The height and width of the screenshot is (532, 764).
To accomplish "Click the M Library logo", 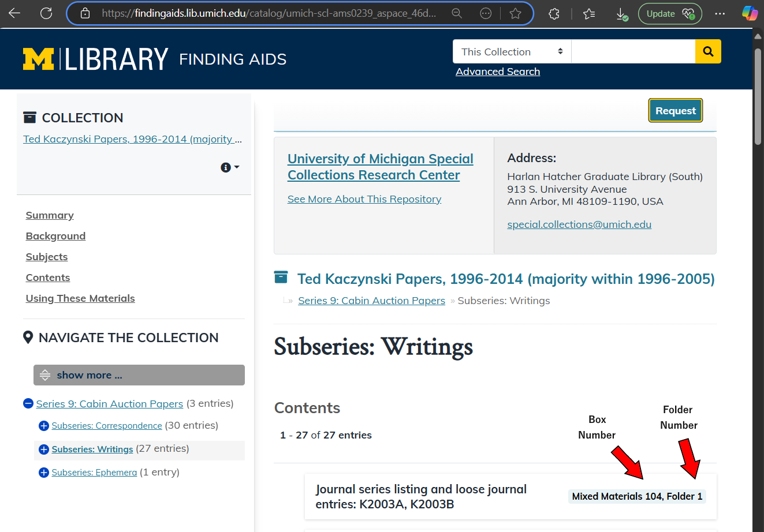I will pyautogui.click(x=95, y=59).
